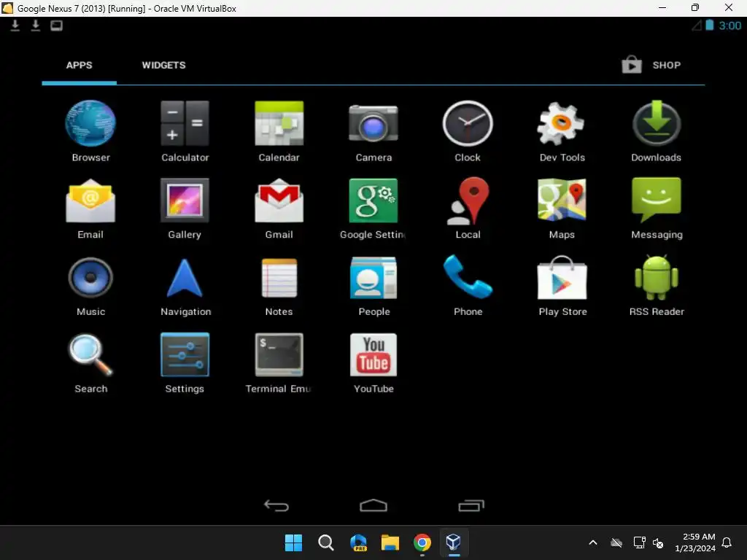Screen dimensions: 747x560
Task: Open the Downloads app
Action: coord(656,131)
